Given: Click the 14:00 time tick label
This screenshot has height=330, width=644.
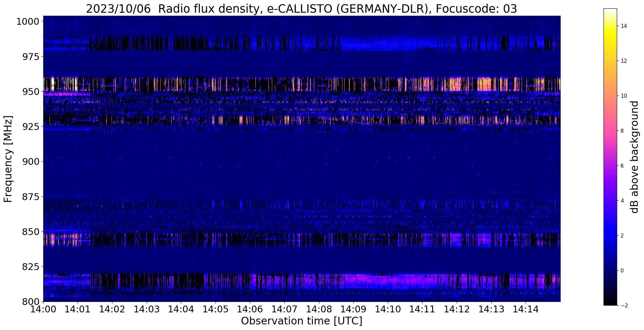Looking at the screenshot, I should coord(43,309).
